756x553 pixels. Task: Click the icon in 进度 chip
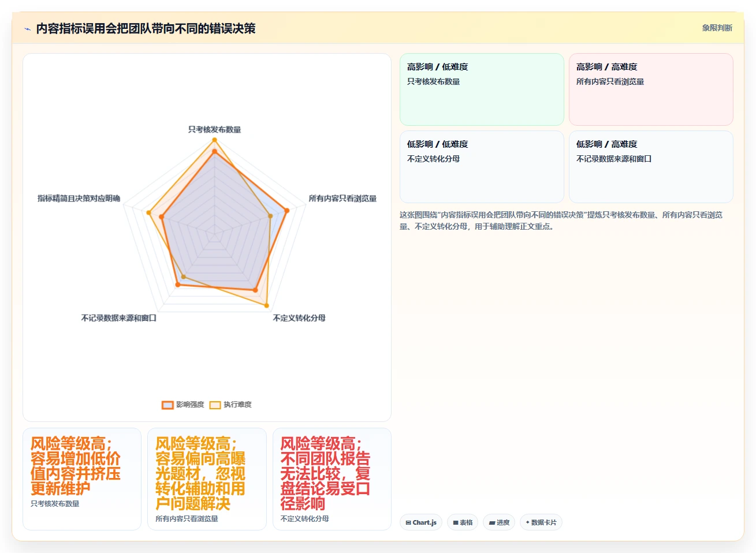click(492, 523)
